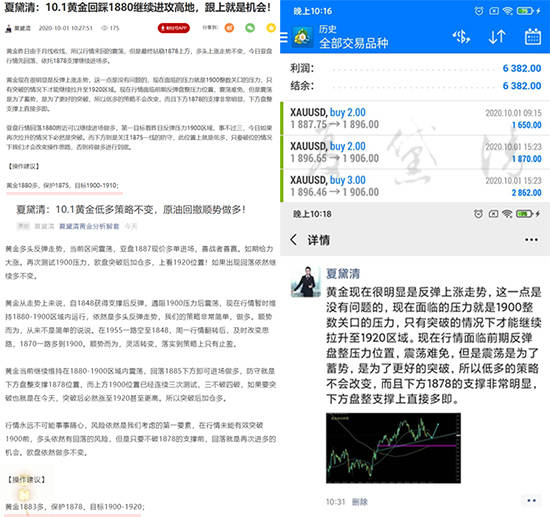This screenshot has width=550, height=517.
Task: Tap battery icon in the 10:18 status bar
Action: pyautogui.click(x=524, y=214)
